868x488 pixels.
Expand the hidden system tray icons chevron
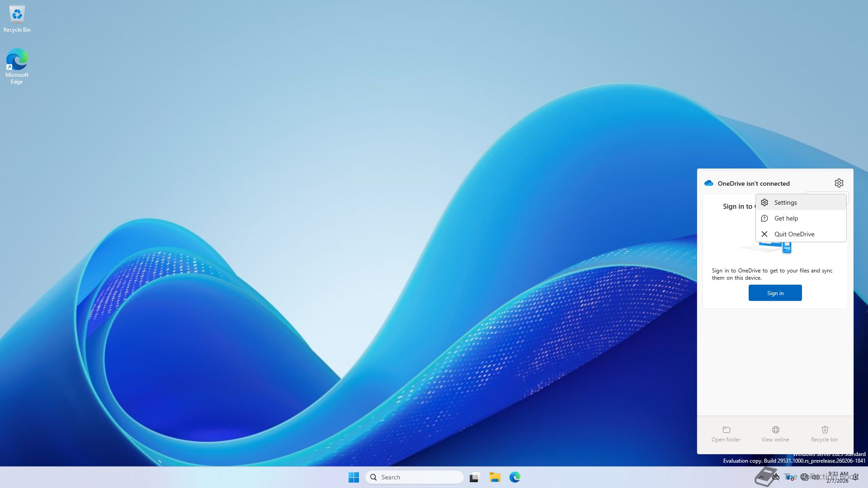761,477
